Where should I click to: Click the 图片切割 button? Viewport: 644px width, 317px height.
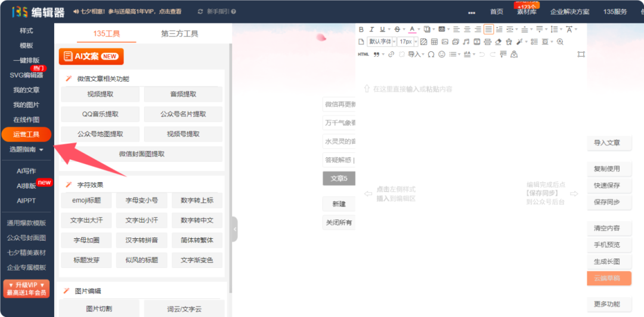click(99, 309)
